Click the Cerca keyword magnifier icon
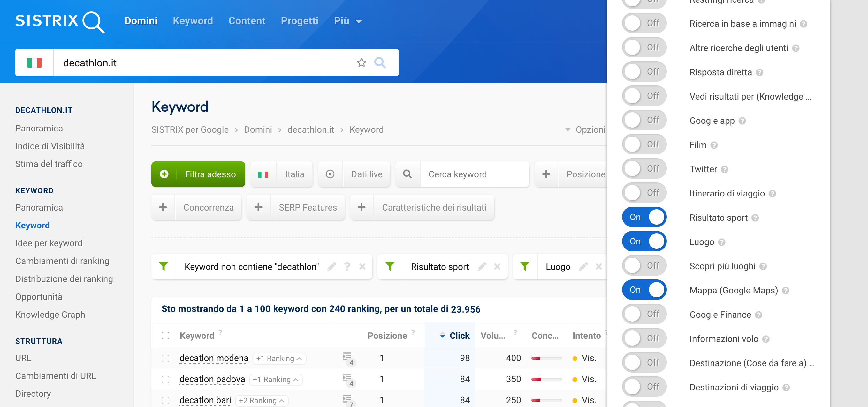868x407 pixels. click(407, 174)
